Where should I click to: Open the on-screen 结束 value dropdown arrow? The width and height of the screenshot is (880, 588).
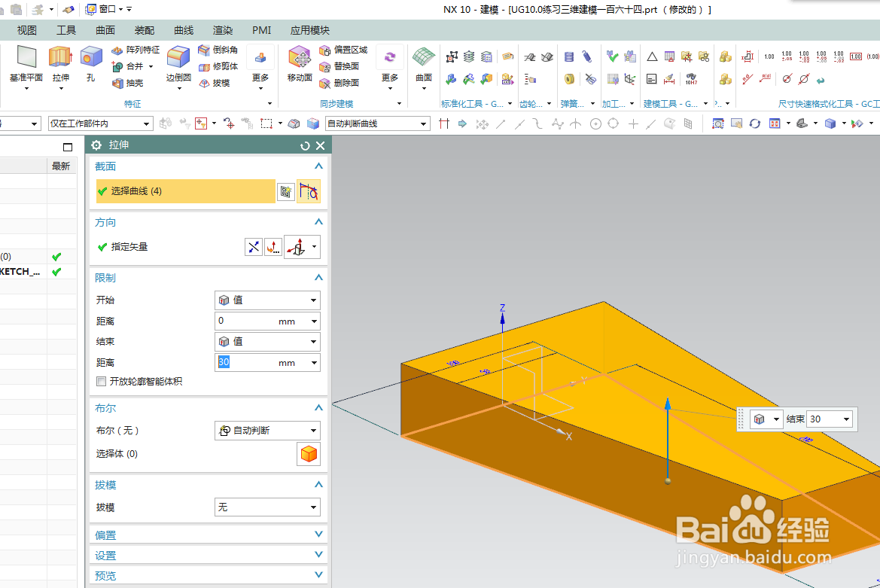click(x=846, y=419)
